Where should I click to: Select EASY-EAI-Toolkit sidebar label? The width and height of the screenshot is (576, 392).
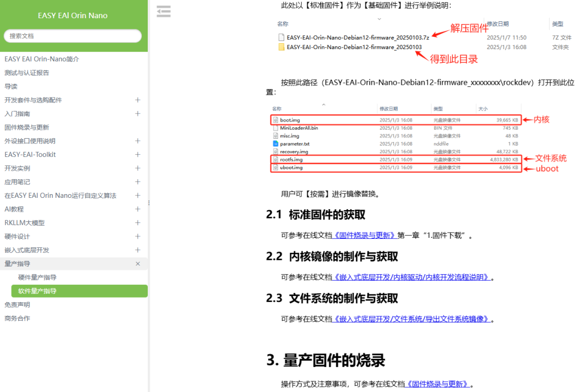click(x=30, y=155)
